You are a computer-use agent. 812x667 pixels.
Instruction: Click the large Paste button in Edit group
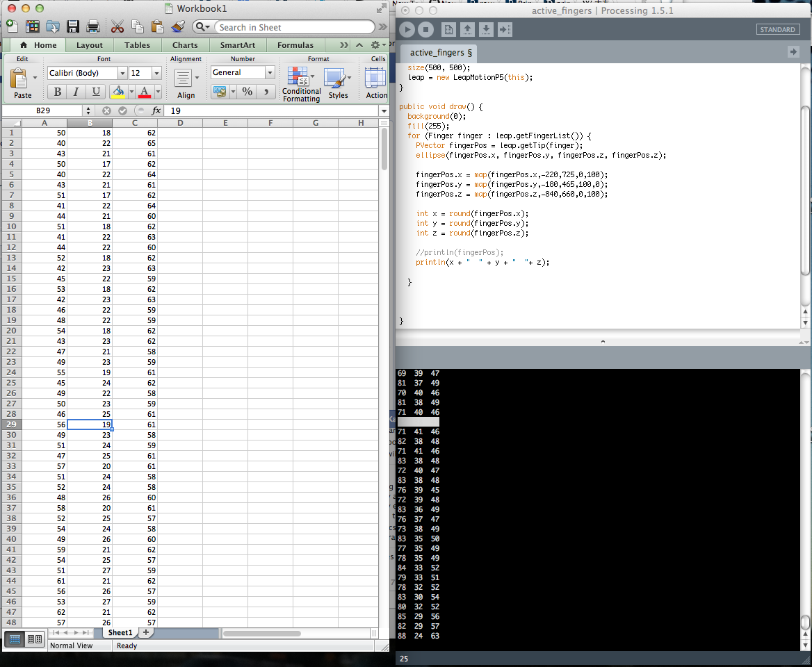click(x=19, y=79)
